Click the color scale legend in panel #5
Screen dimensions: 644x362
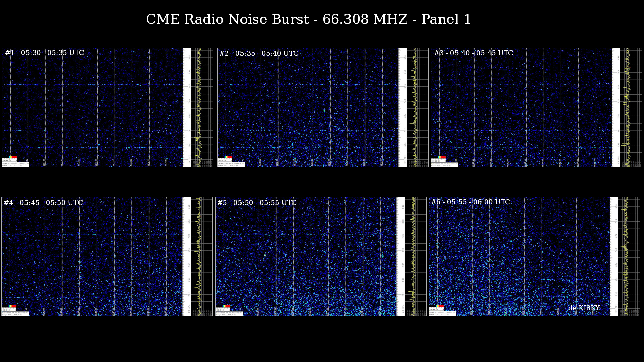[x=226, y=306]
